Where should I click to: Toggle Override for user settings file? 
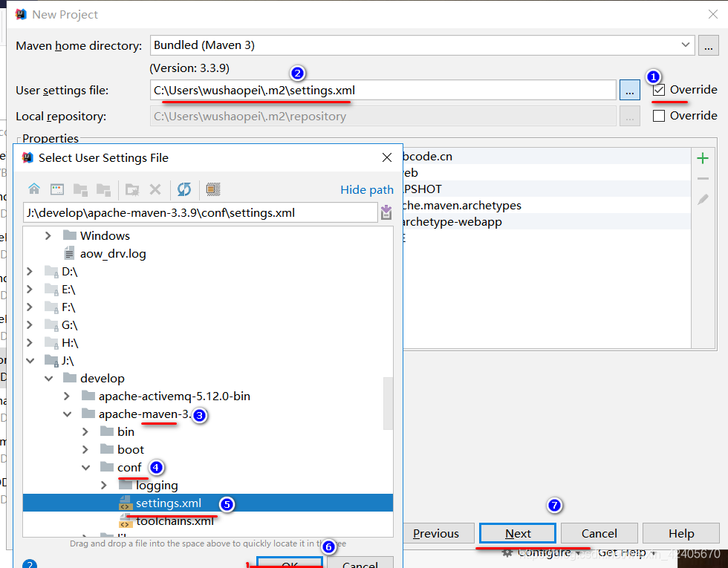pyautogui.click(x=659, y=90)
